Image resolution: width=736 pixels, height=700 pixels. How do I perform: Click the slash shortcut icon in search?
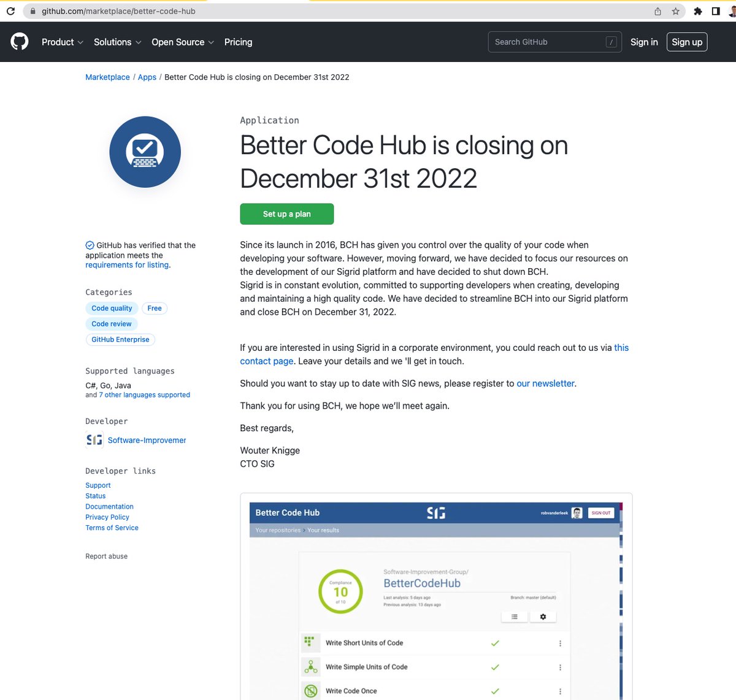pos(611,42)
